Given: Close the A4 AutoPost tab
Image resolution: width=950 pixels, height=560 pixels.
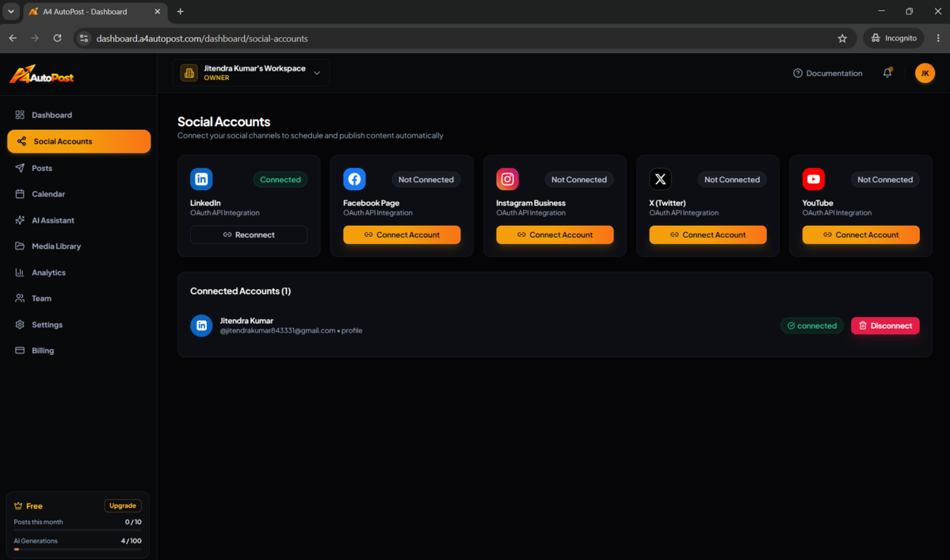Looking at the screenshot, I should 158,12.
